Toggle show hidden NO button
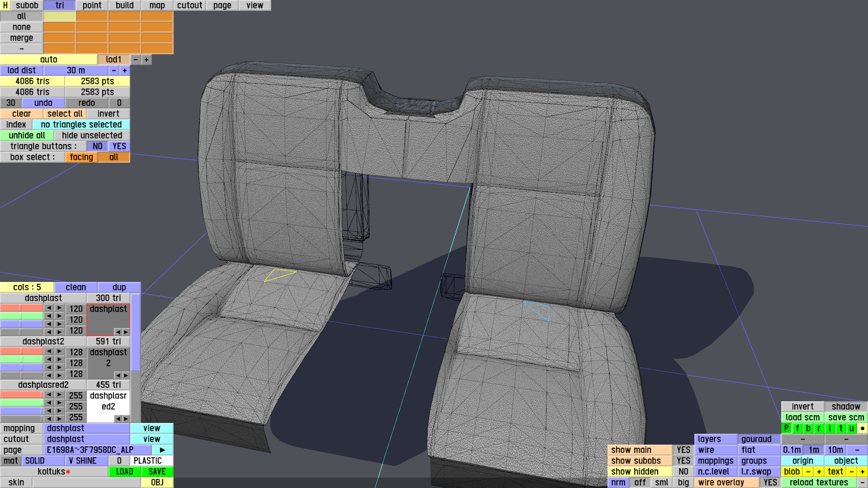This screenshot has height=488, width=868. (x=683, y=472)
